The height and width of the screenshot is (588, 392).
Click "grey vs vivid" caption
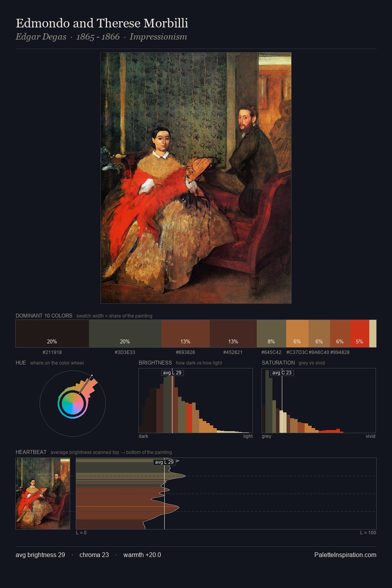tap(312, 363)
